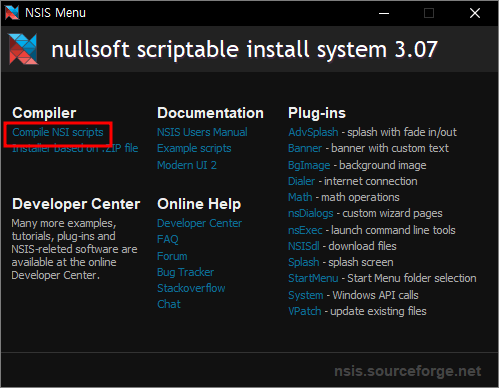The height and width of the screenshot is (388, 499).
Task: Open BgImage plug-in documentation
Action: click(309, 165)
